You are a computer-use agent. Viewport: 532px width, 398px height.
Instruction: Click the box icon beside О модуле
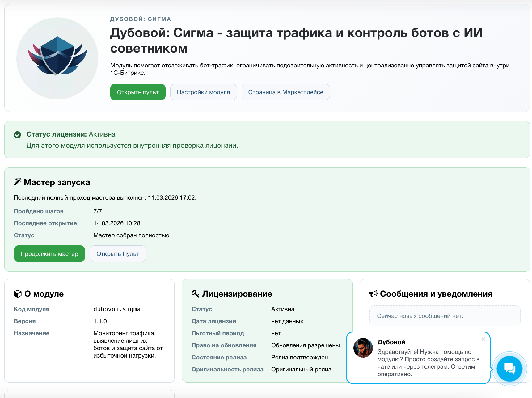click(x=18, y=294)
